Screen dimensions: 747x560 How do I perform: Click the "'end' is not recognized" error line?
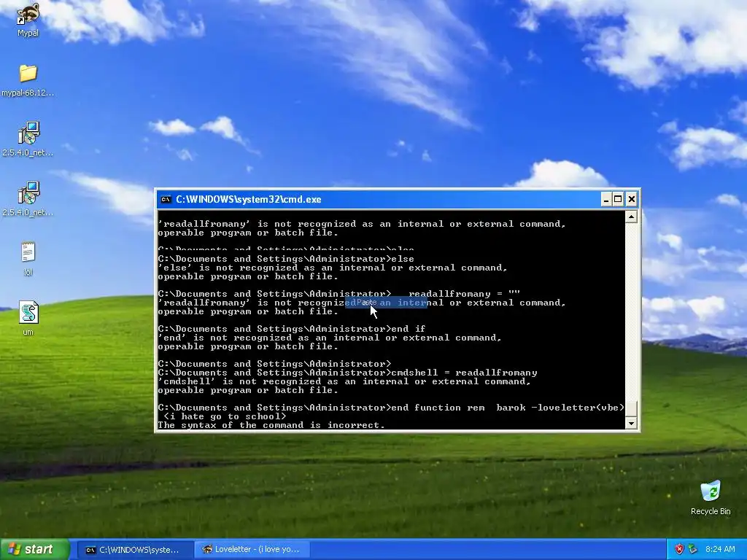pyautogui.click(x=330, y=338)
